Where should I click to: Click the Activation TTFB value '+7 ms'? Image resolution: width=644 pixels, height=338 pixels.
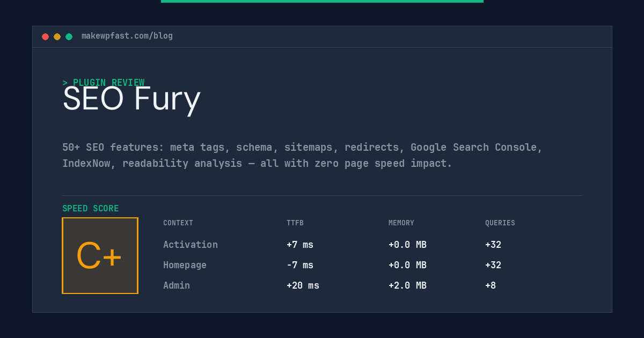300,245
